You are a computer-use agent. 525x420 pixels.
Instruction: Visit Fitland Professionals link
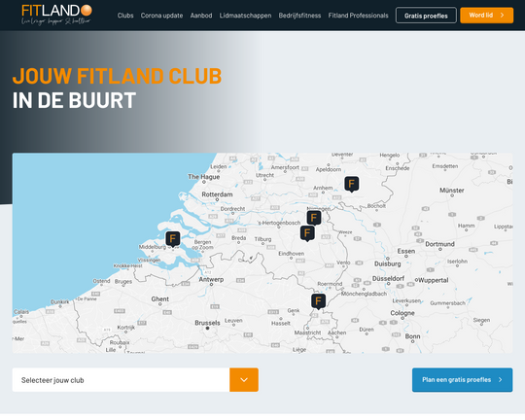pos(358,16)
